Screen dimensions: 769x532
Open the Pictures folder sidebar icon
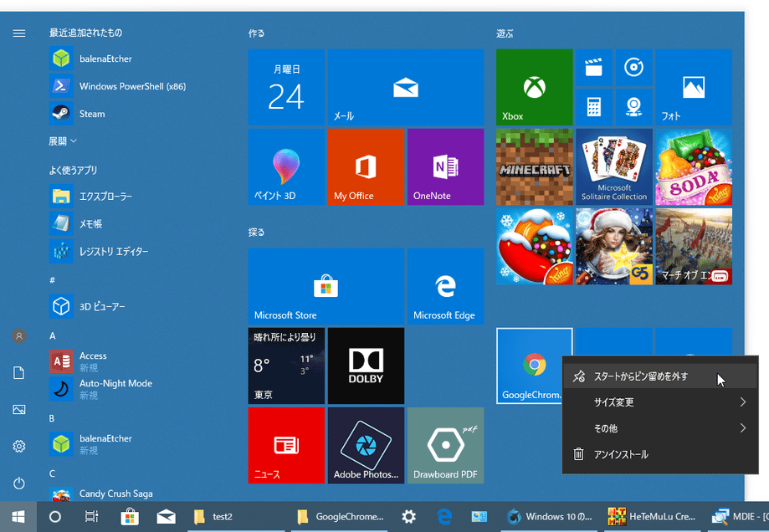(19, 410)
